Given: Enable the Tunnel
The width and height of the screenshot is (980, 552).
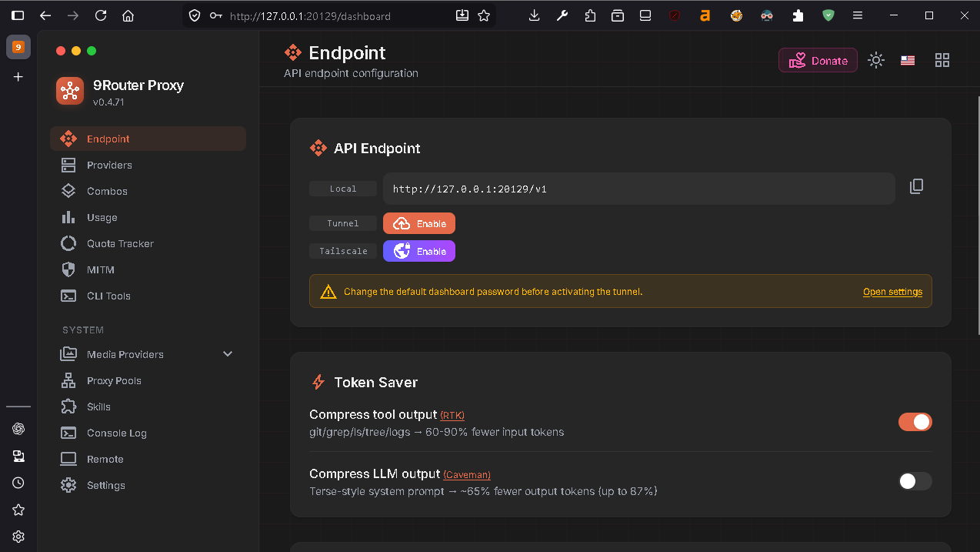Looking at the screenshot, I should [x=419, y=223].
